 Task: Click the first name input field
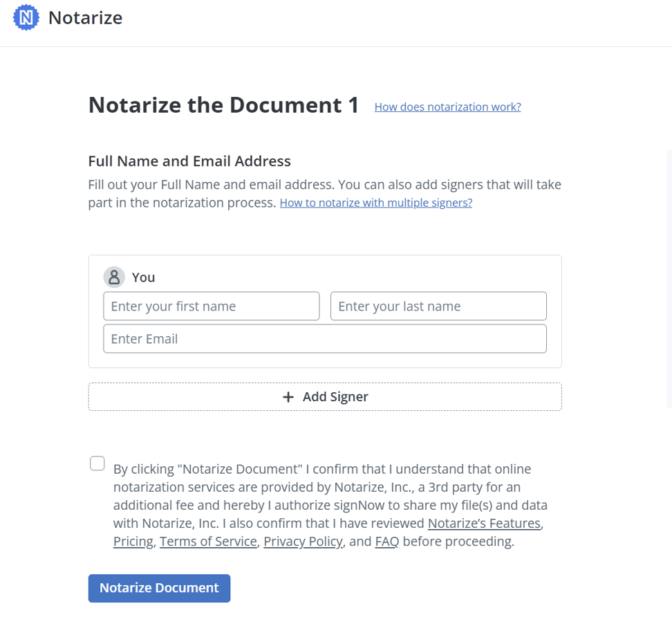[212, 306]
